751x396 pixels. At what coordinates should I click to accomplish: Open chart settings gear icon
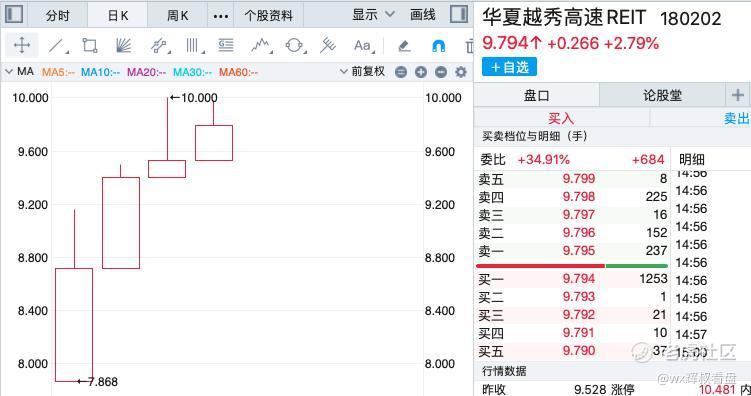tap(461, 72)
